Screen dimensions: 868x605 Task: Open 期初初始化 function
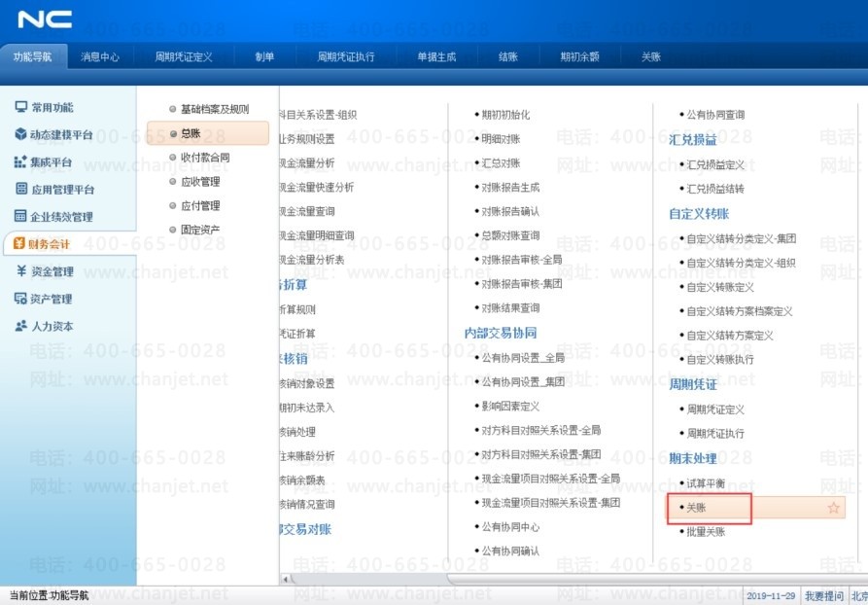pyautogui.click(x=505, y=115)
